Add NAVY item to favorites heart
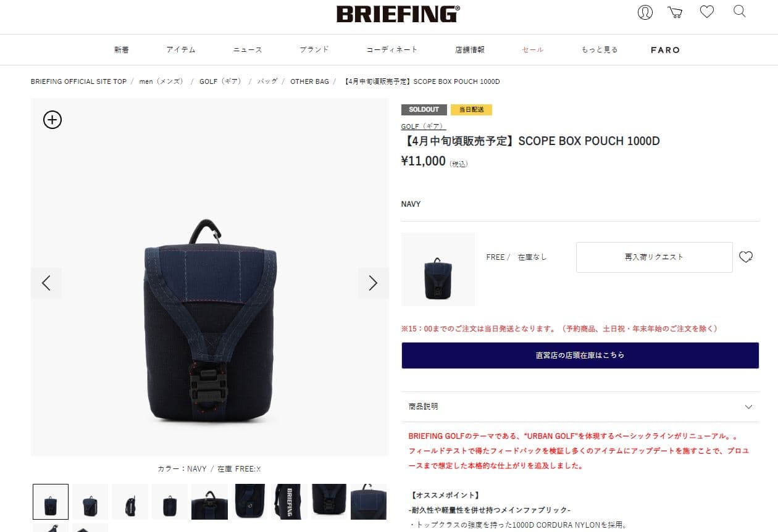This screenshot has height=532, width=778. click(746, 257)
